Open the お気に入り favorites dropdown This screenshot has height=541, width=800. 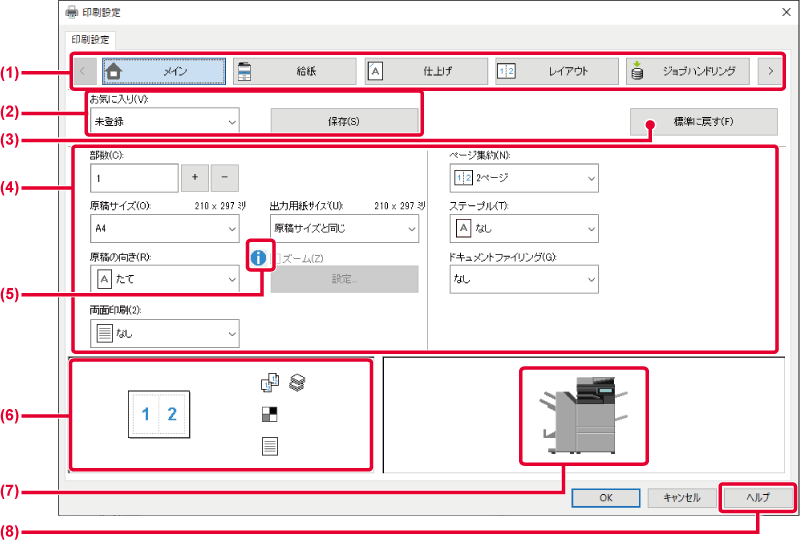tap(165, 121)
